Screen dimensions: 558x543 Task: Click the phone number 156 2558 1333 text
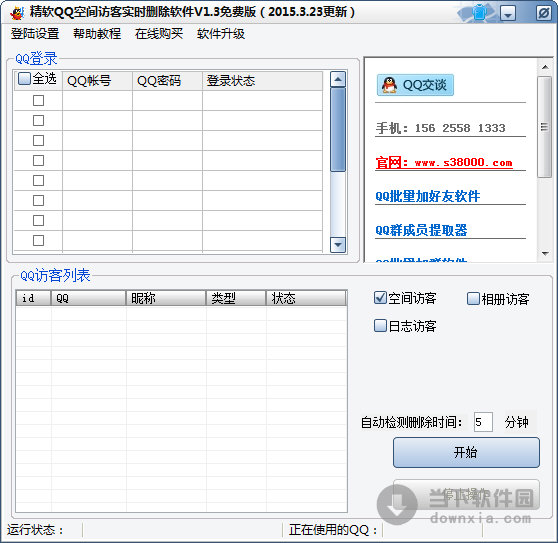click(x=460, y=128)
